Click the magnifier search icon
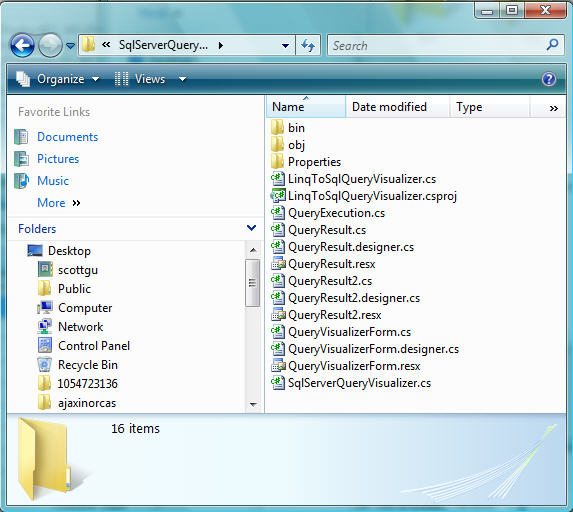Screen dimensions: 573x512 pyautogui.click(x=553, y=45)
